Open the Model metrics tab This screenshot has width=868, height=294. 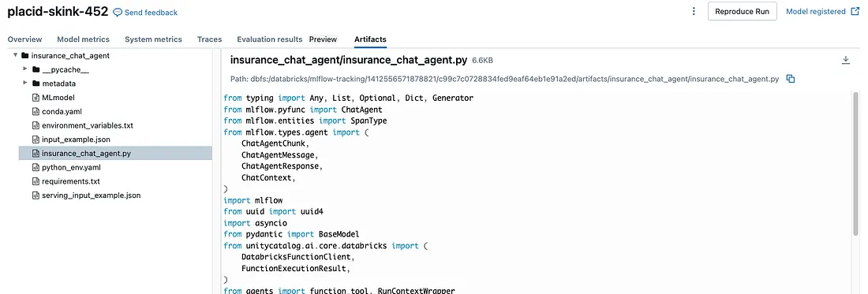click(83, 39)
